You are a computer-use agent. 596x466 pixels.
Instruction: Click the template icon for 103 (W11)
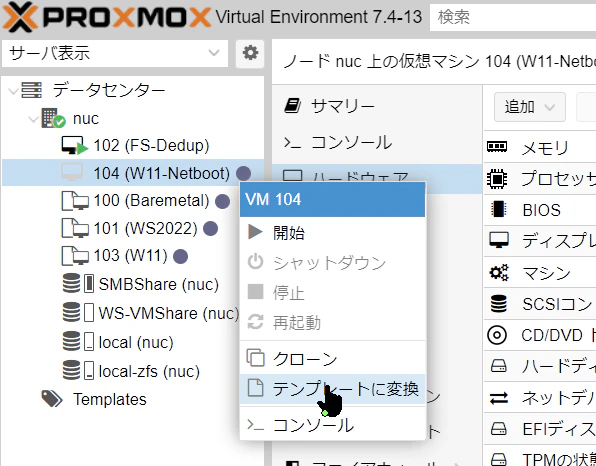tap(74, 256)
